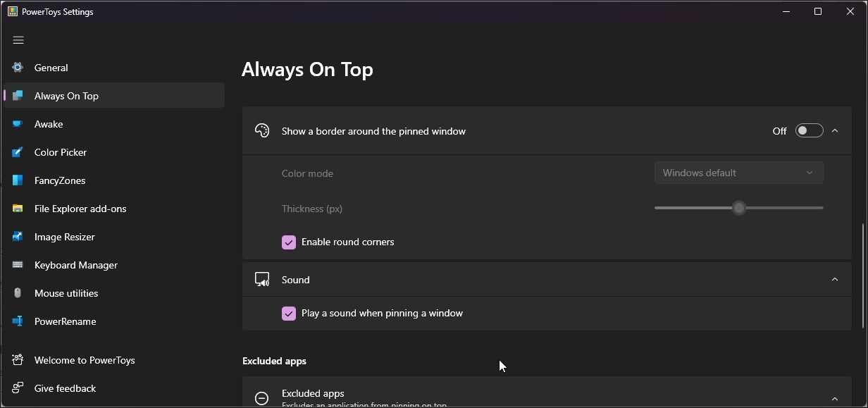Select File Explorer add-ons icon
Viewport: 868px width, 408px height.
[17, 209]
